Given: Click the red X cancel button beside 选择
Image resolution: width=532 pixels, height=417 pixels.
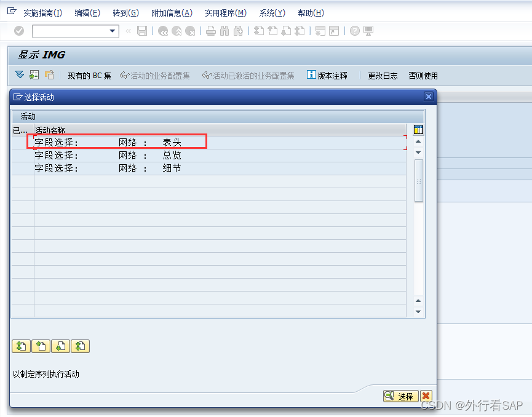Looking at the screenshot, I should click(426, 396).
